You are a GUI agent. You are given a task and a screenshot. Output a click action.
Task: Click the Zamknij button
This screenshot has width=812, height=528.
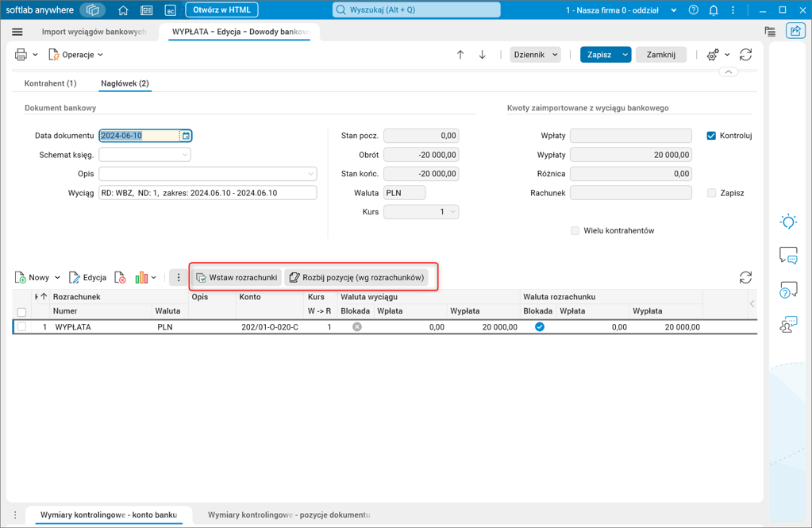660,55
